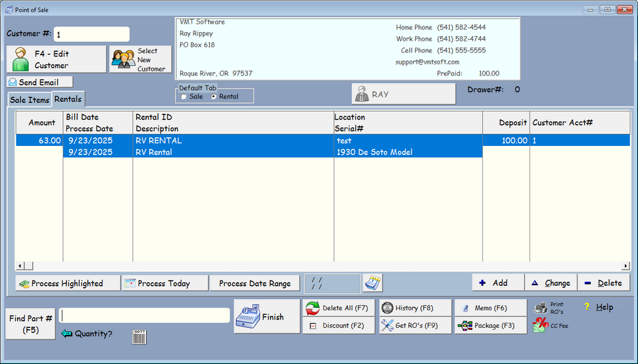Finish the sale with cash register
This screenshot has height=364, width=638.
[267, 317]
